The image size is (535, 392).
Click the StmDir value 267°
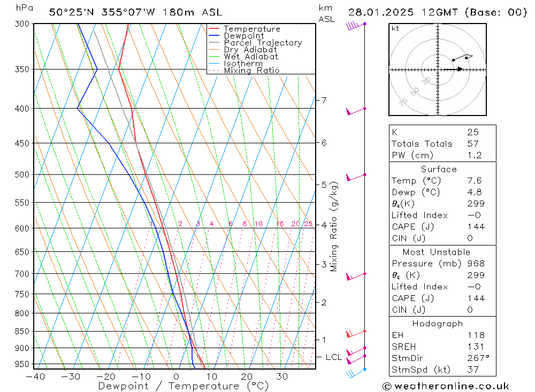click(478, 358)
